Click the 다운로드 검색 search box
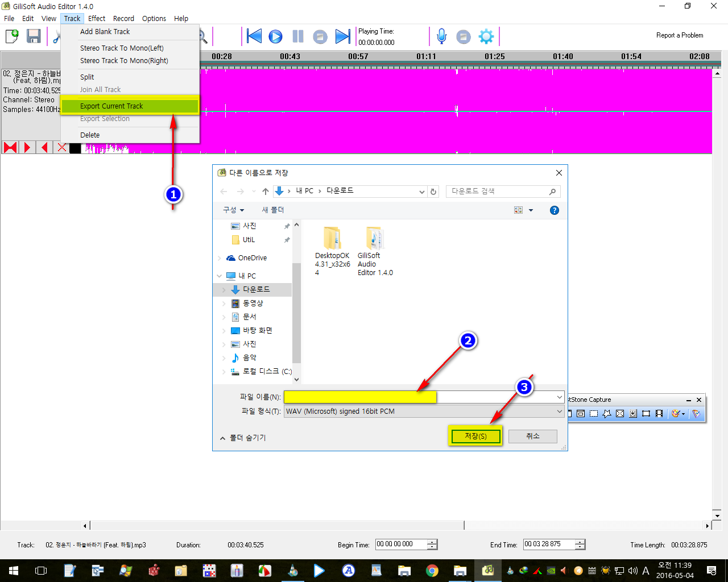 coord(503,192)
